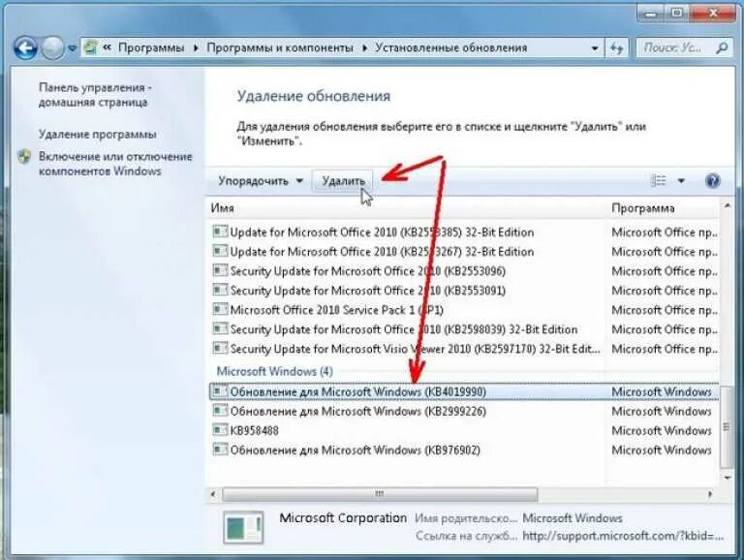This screenshot has height=560, width=744.
Task: Select Update for Office 2010 ending 385 row
Action: (464, 233)
